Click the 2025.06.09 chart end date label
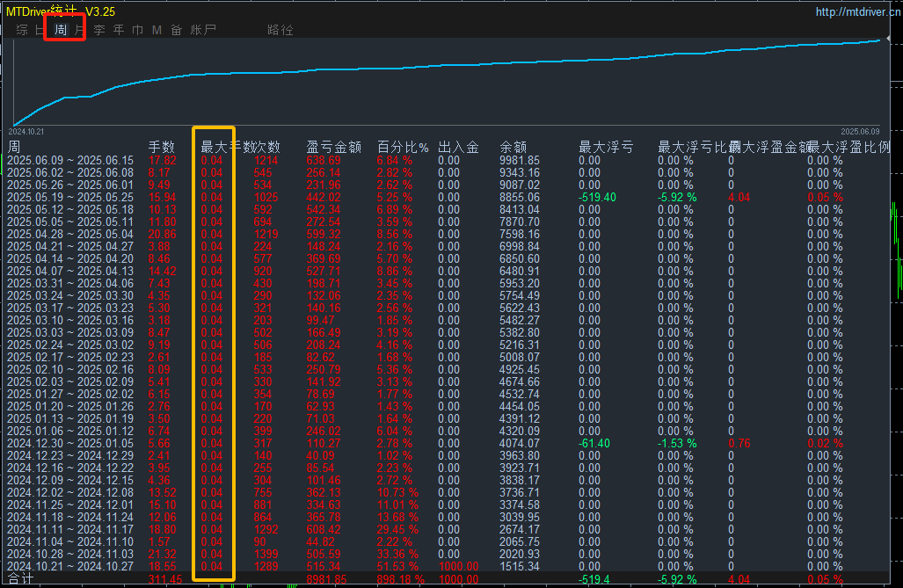 coord(860,132)
